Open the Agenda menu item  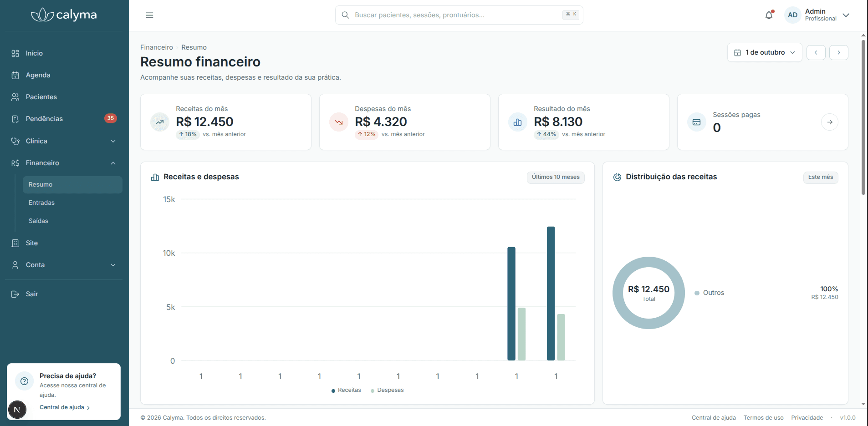coord(64,75)
